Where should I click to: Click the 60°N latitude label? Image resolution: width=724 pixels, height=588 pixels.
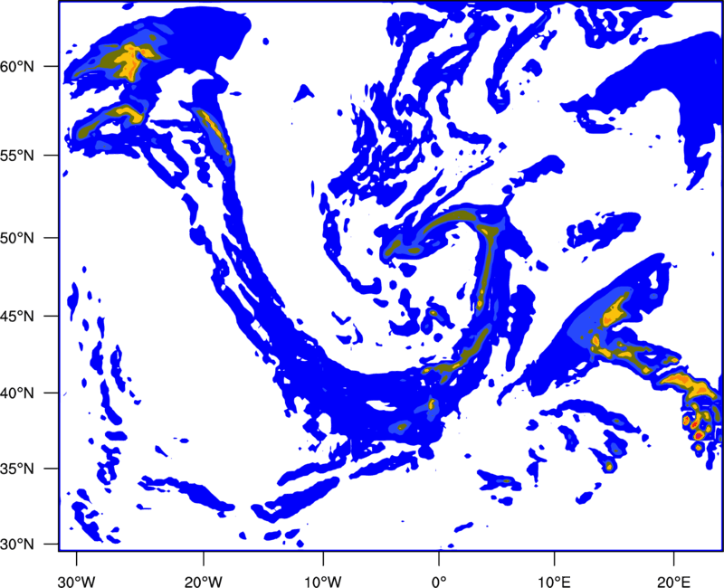17,66
